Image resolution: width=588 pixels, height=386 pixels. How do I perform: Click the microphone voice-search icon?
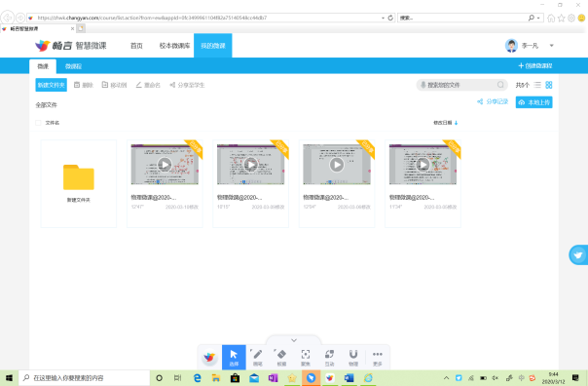tap(423, 85)
